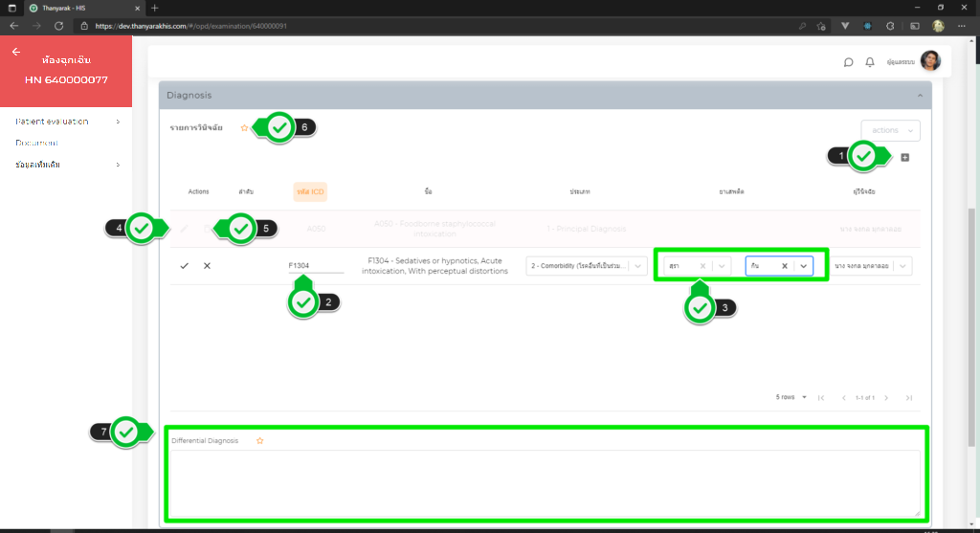Click inside the Differential Diagnosis text area

tap(546, 482)
